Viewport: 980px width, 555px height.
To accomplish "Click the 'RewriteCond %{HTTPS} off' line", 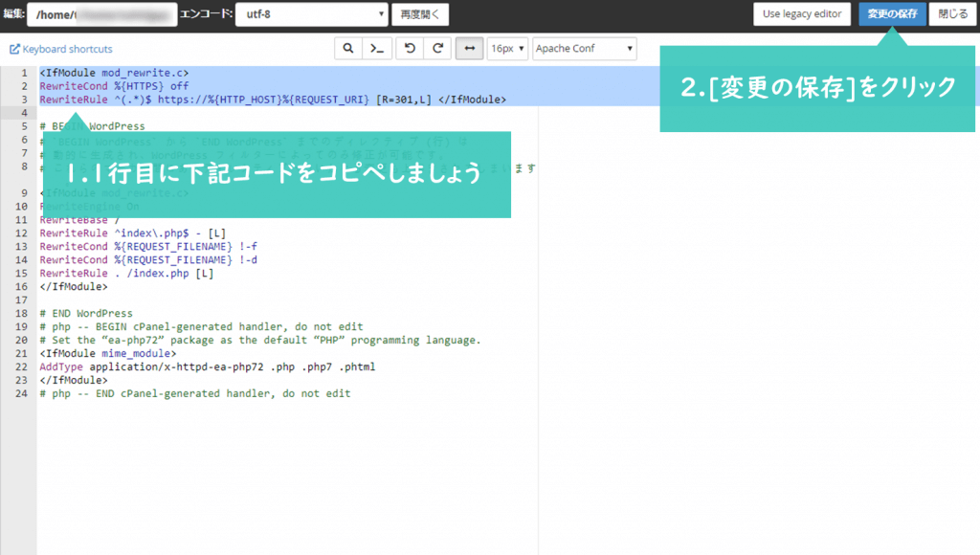I will point(114,86).
